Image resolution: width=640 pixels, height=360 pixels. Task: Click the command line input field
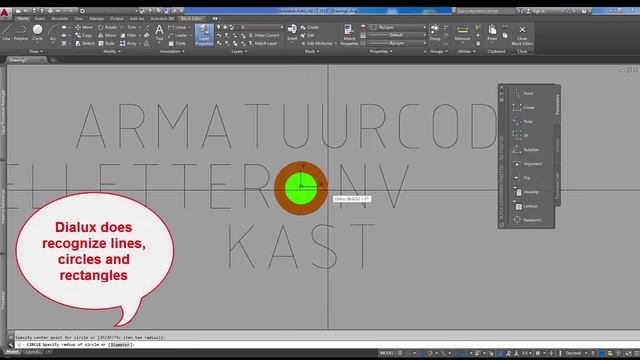pyautogui.click(x=327, y=344)
